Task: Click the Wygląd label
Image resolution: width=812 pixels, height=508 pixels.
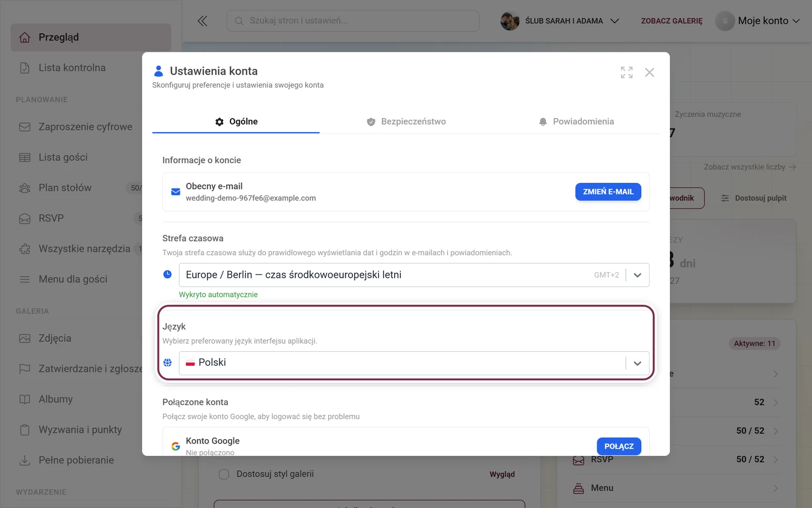Action: [x=502, y=474]
